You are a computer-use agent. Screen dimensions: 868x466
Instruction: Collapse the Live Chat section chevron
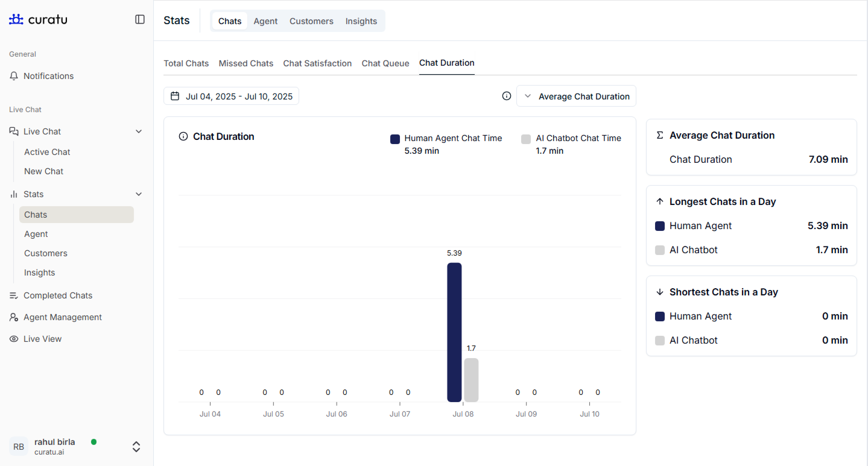coord(138,131)
